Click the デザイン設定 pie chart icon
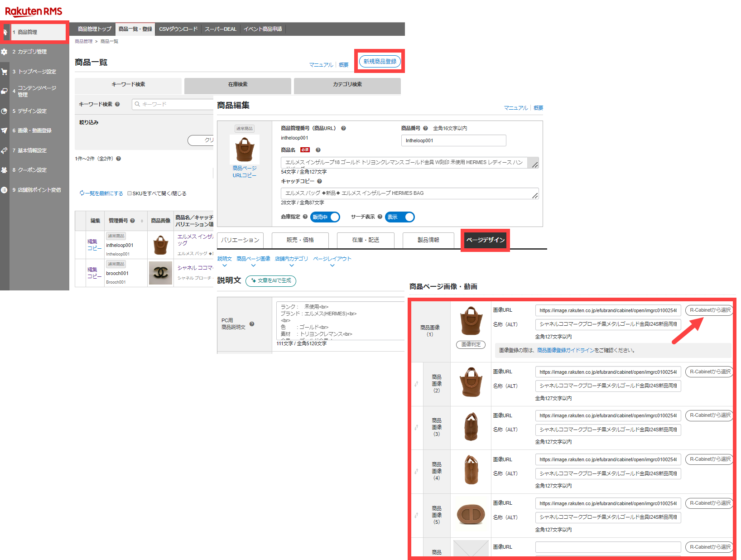The height and width of the screenshot is (560, 741). 4,111
